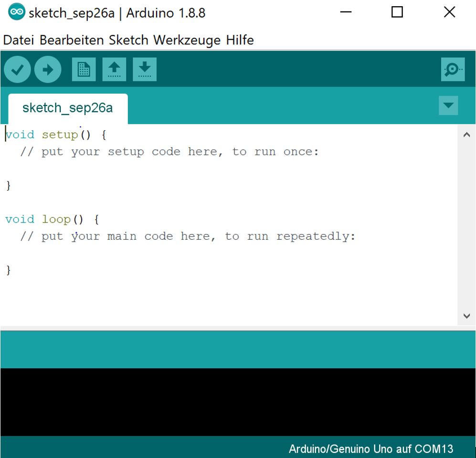Create a new sketch with the New icon

[84, 70]
